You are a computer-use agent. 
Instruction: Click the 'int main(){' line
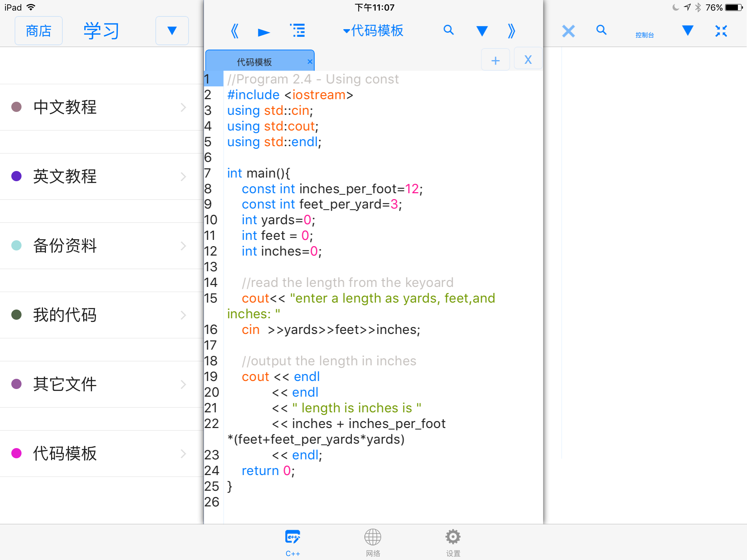[x=259, y=173]
